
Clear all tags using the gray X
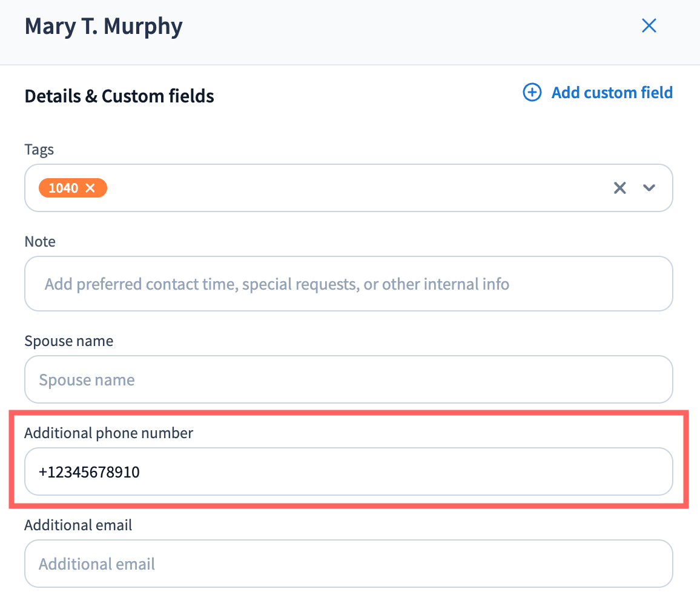tap(619, 188)
